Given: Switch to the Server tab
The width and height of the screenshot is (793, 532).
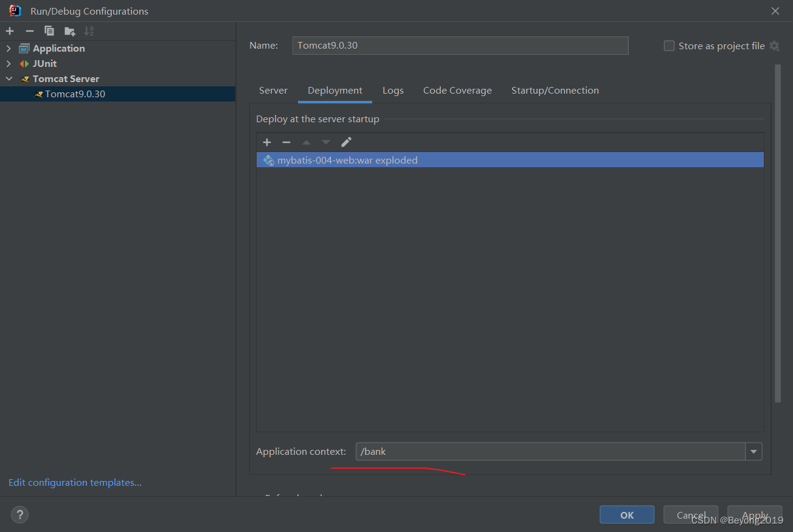Looking at the screenshot, I should (x=273, y=91).
